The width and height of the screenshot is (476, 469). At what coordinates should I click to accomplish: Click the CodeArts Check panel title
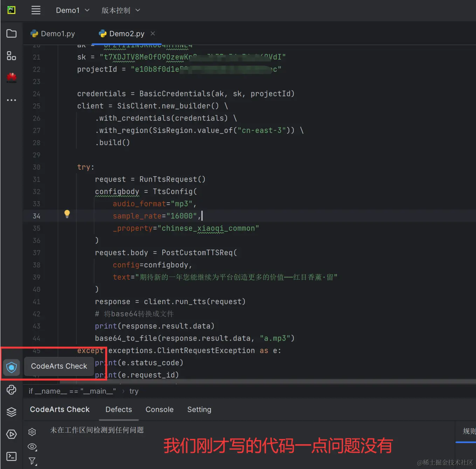coord(60,409)
